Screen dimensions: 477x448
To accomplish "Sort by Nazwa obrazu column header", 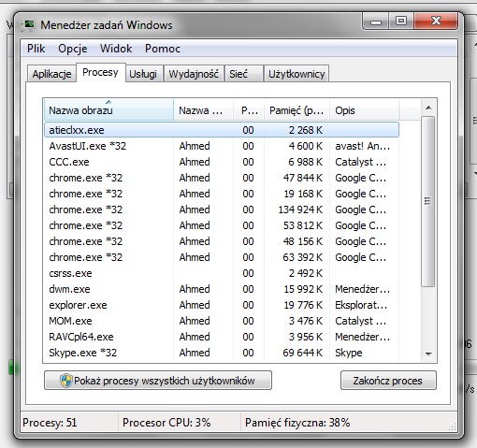I will pyautogui.click(x=108, y=110).
